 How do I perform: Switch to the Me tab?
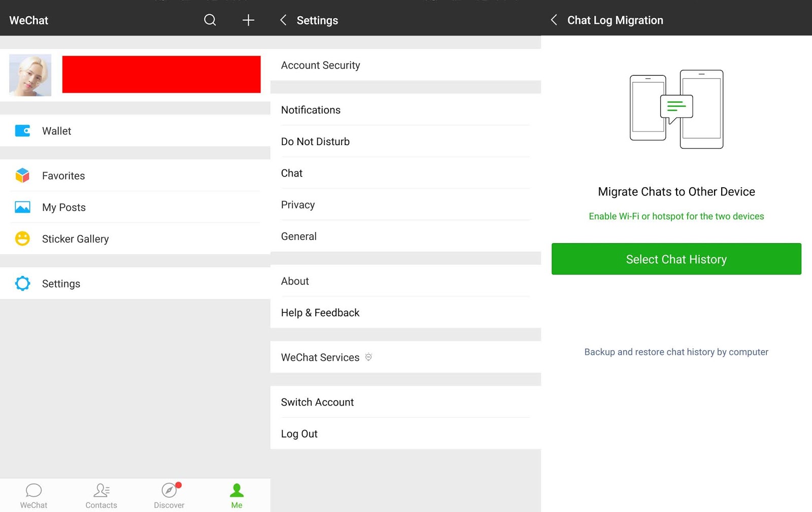point(236,496)
